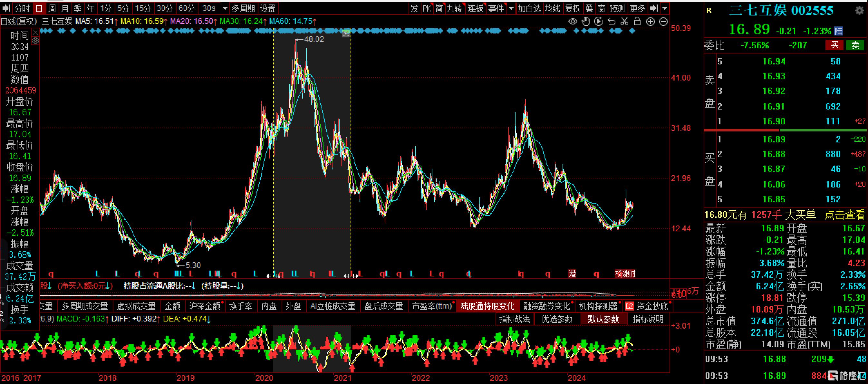Click the undo arrow icon
This screenshot has height=384, width=868.
pos(612,22)
